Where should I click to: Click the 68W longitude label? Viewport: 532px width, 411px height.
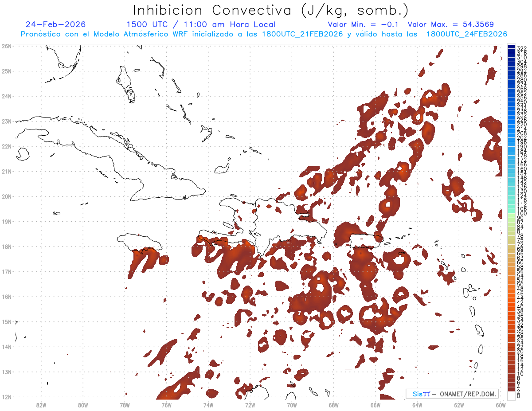coord(334,405)
